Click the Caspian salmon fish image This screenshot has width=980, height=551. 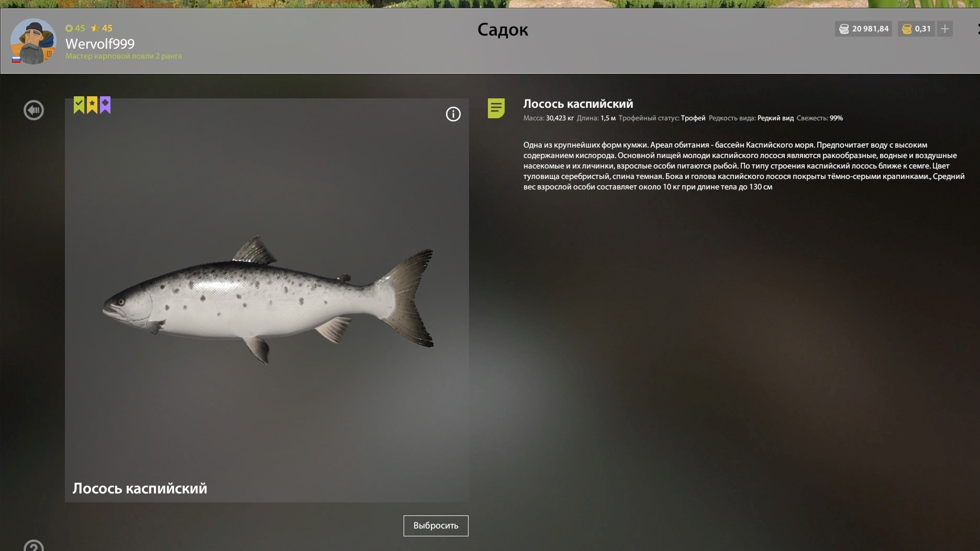pyautogui.click(x=268, y=299)
